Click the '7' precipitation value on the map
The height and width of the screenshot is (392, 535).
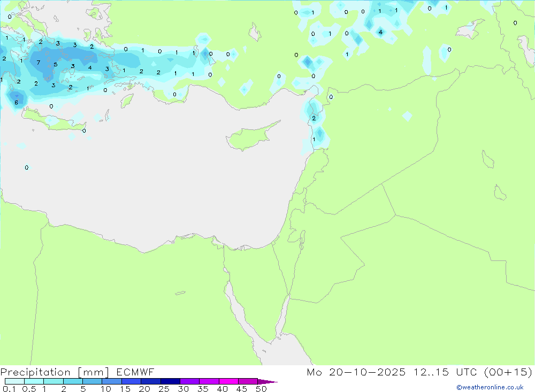(x=38, y=63)
